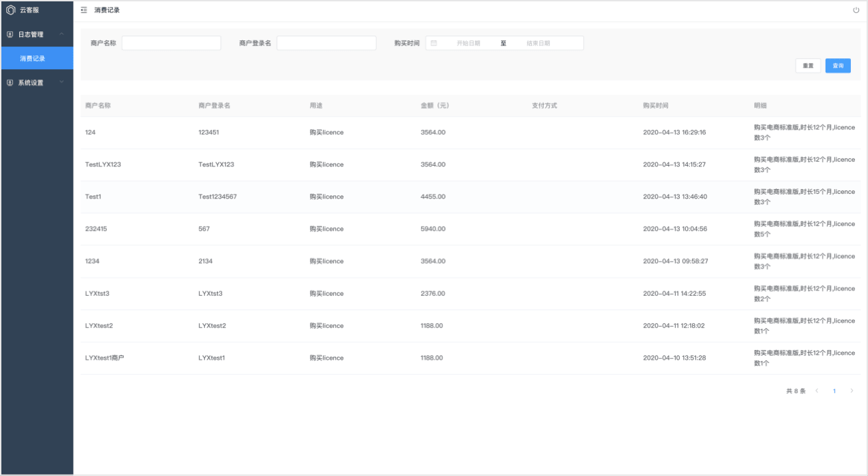Click purchase time 2020-04-13 10:04:56
The width and height of the screenshot is (868, 476).
click(x=675, y=229)
